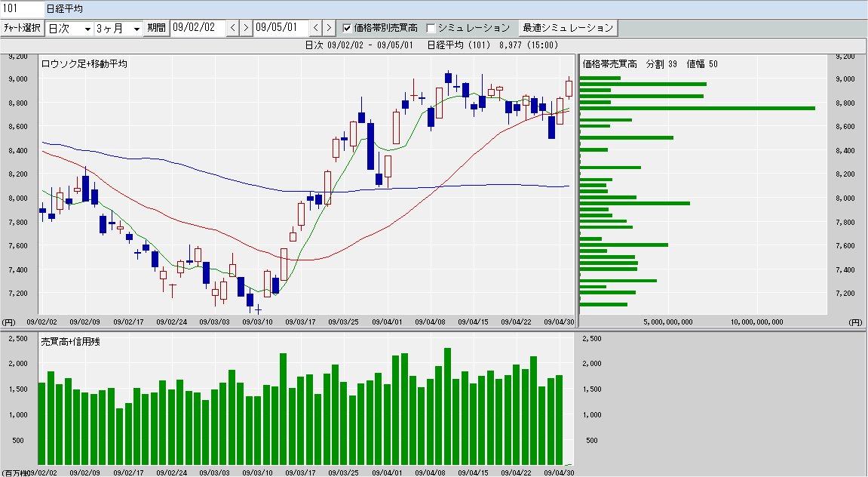Click the stock code field 101

click(22, 9)
